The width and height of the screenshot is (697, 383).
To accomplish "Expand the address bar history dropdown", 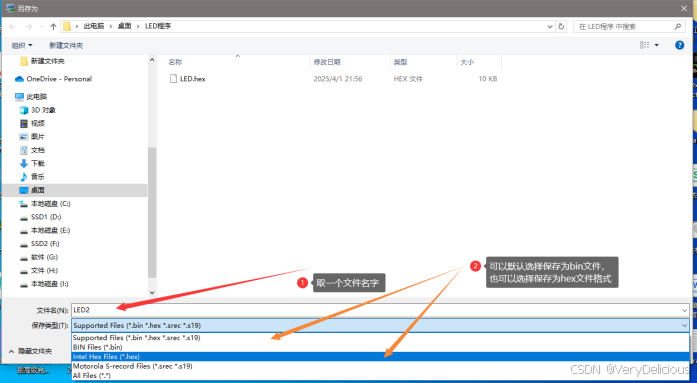I will tap(550, 27).
